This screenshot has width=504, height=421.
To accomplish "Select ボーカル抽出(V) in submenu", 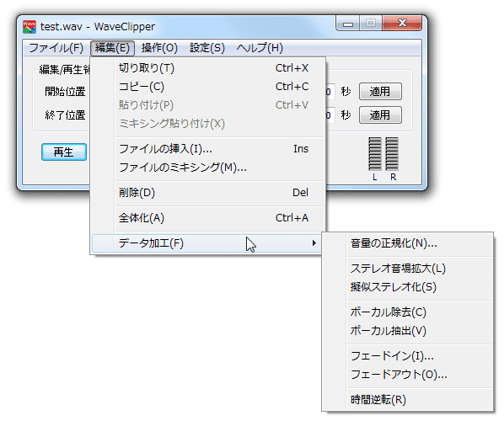I will pos(408,331).
